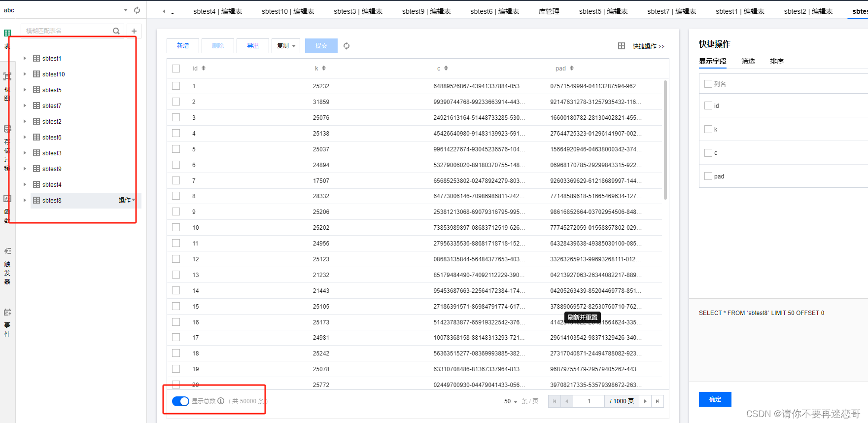Sort by the k column
The height and width of the screenshot is (423, 868).
click(324, 68)
